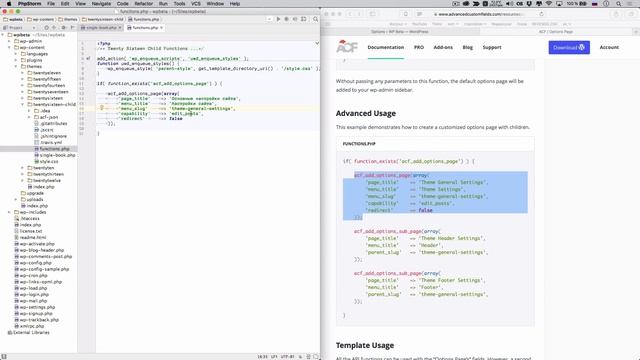Open the Documentation nav link
Viewport: 640px width, 360px height.
coord(386,47)
